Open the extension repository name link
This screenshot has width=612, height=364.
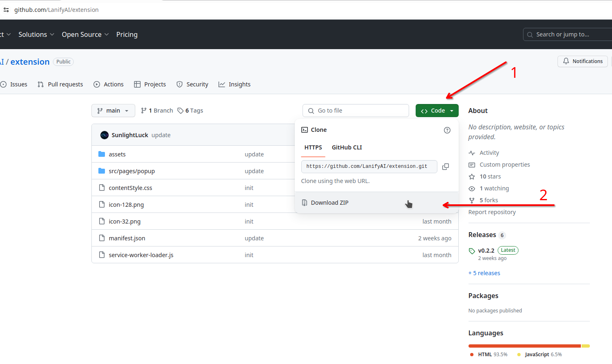click(30, 62)
